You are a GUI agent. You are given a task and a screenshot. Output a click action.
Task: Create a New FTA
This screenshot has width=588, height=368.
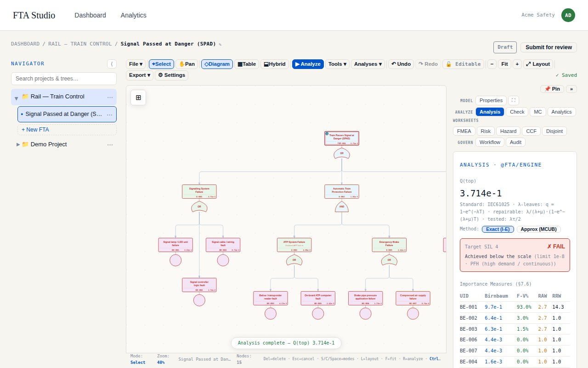click(x=67, y=129)
